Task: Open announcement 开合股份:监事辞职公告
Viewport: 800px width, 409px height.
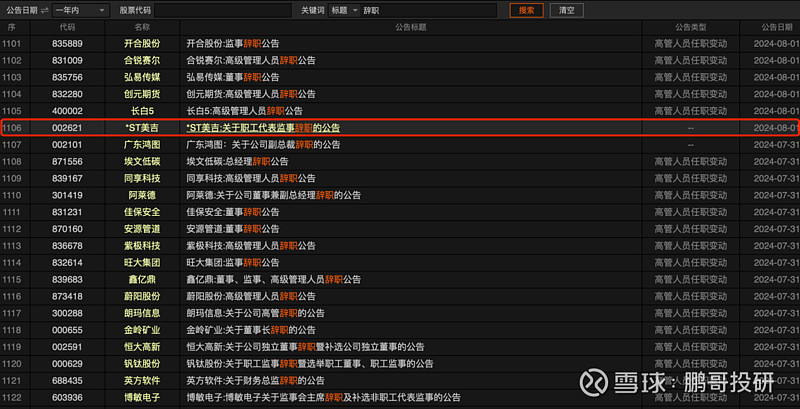Action: (233, 44)
